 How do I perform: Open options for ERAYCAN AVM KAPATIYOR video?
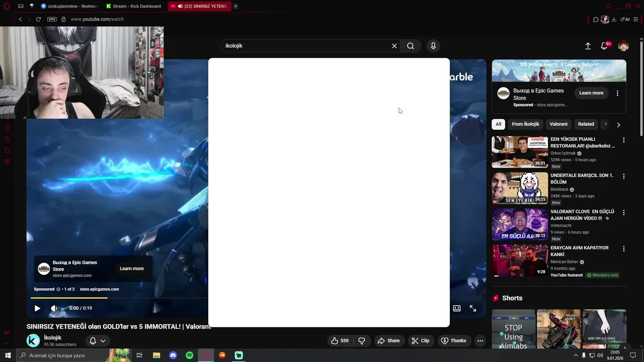pos(624,249)
